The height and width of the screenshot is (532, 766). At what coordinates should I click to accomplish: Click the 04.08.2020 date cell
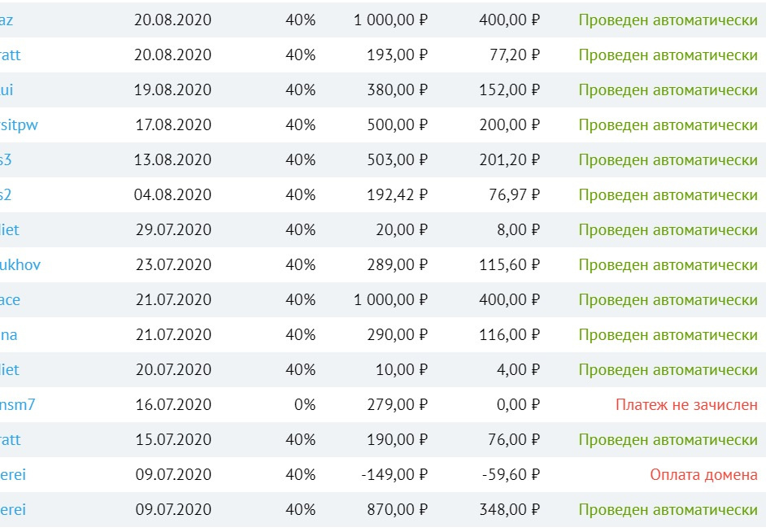[172, 195]
